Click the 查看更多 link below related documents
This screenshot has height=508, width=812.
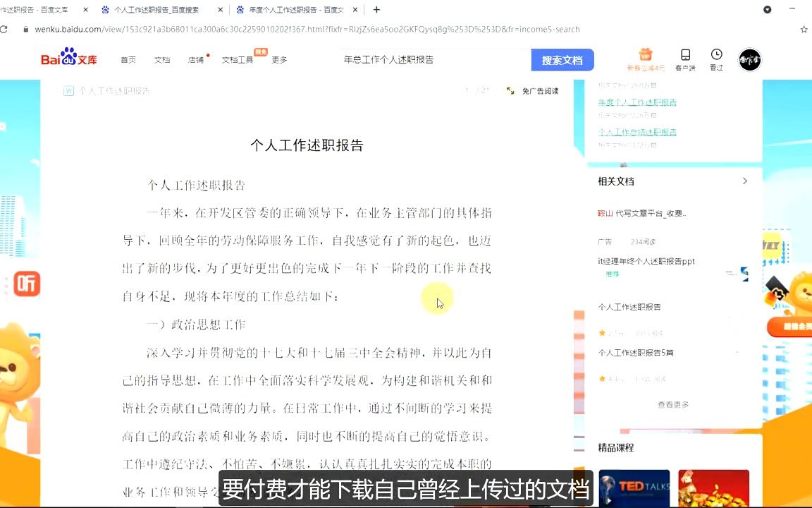click(673, 404)
